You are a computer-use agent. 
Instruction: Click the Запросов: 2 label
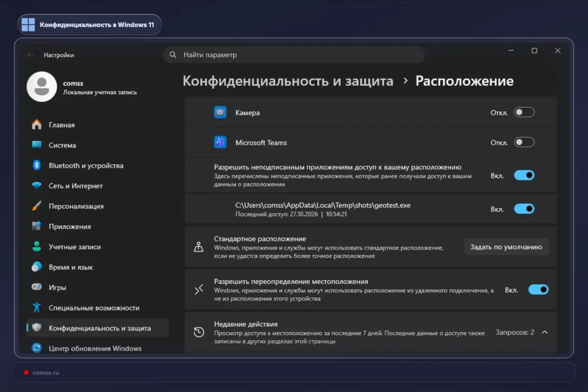point(515,332)
